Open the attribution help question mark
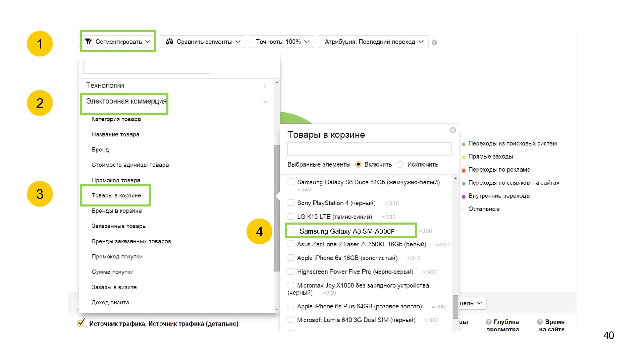Image resolution: width=644 pixels, height=362 pixels. tap(434, 43)
